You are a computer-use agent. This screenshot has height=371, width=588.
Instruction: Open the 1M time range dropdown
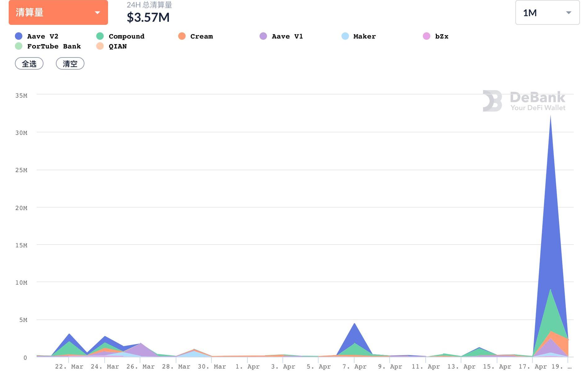(547, 12)
